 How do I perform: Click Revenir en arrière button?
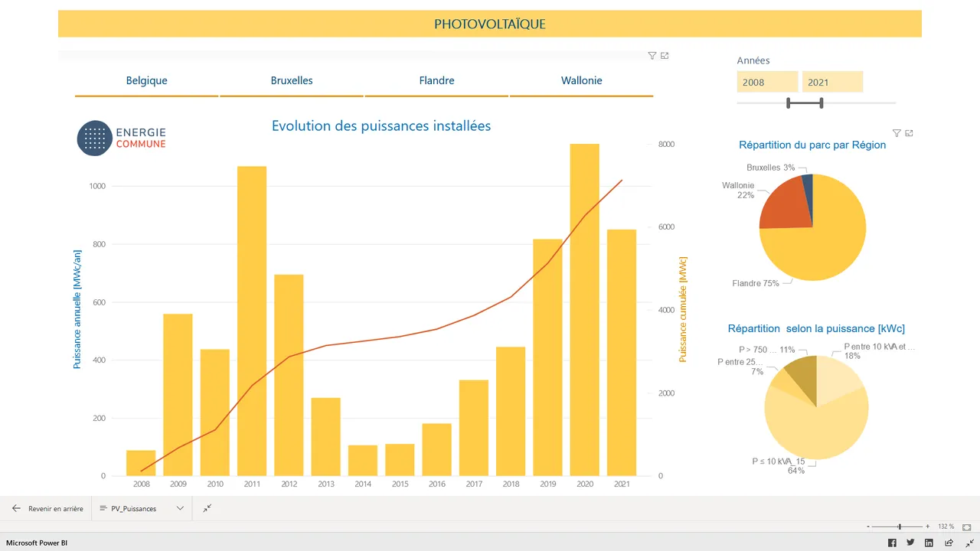click(47, 508)
